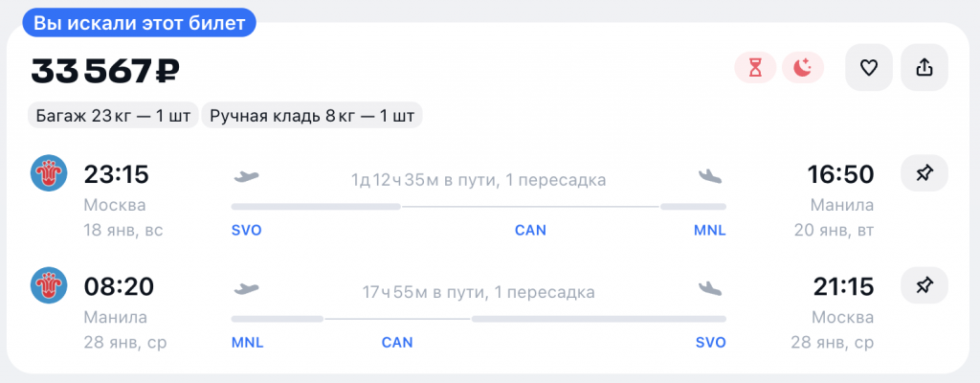980x383 pixels.
Task: Click the return flight landing plane icon
Action: (710, 288)
